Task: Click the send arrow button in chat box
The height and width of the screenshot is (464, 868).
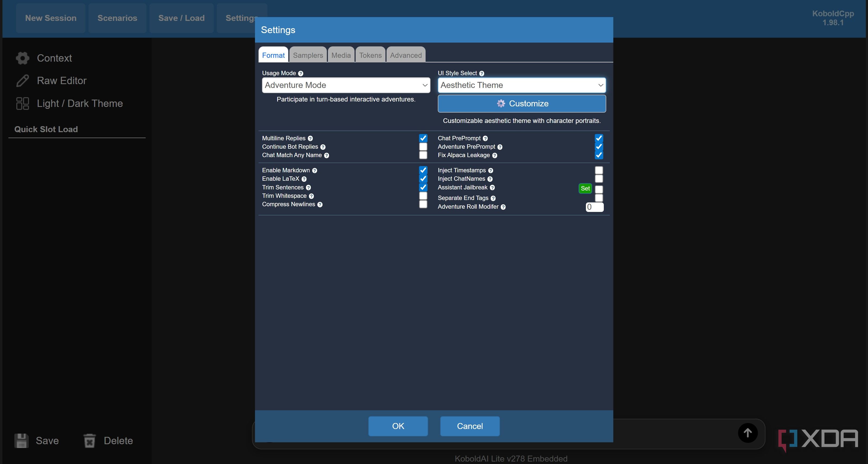Action: 748,433
